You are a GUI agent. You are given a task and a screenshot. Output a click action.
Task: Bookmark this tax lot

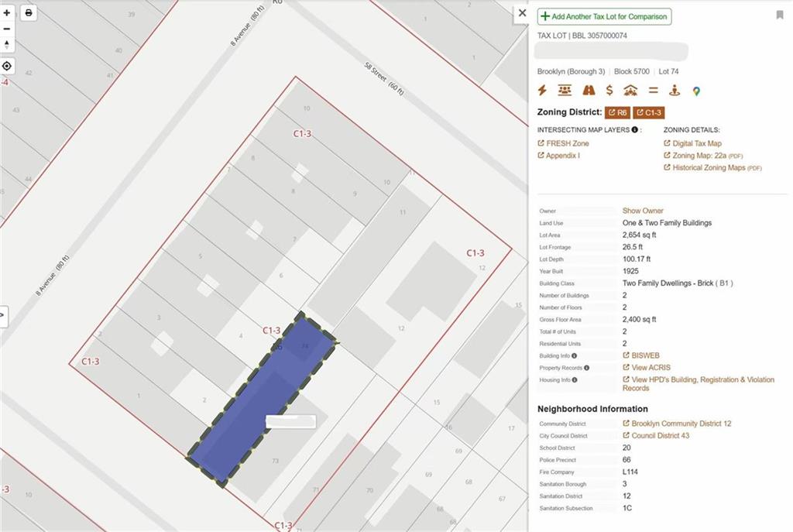780,15
